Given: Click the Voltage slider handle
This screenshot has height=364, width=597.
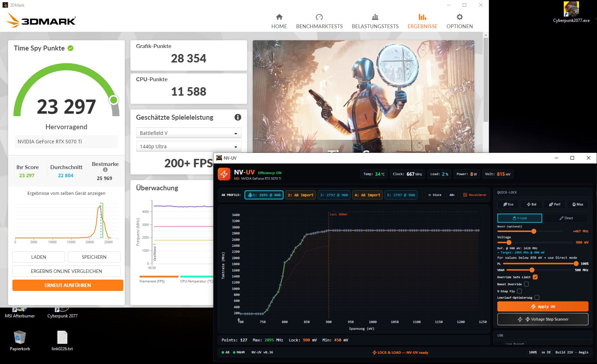Looking at the screenshot, I should coord(509,243).
